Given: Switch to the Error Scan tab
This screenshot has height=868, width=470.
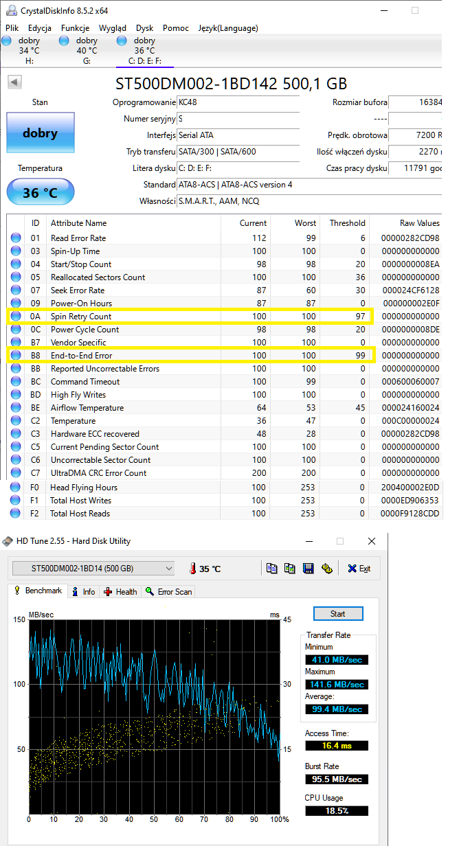Looking at the screenshot, I should pos(168,591).
